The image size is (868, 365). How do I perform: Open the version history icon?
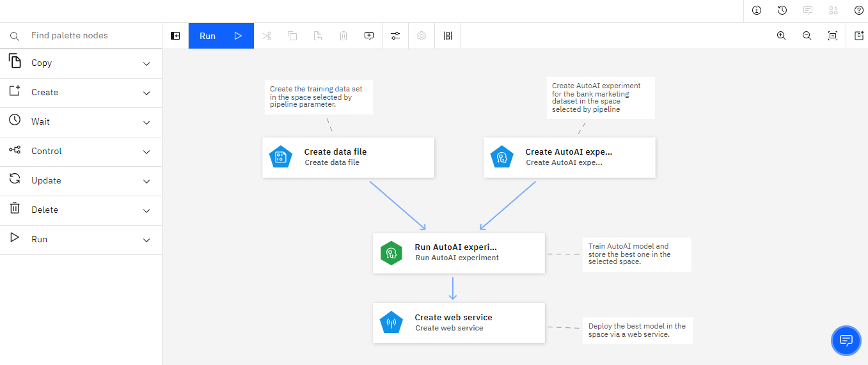click(782, 10)
